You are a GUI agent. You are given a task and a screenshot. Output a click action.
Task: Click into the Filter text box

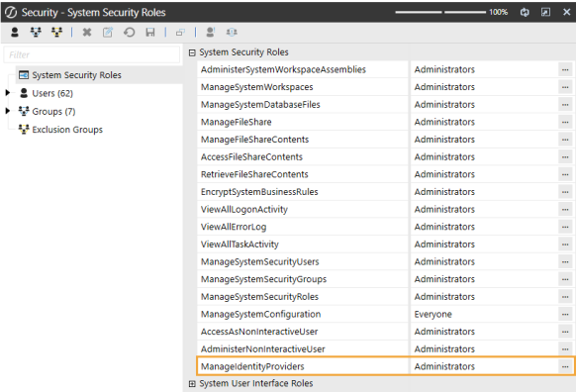(x=92, y=54)
